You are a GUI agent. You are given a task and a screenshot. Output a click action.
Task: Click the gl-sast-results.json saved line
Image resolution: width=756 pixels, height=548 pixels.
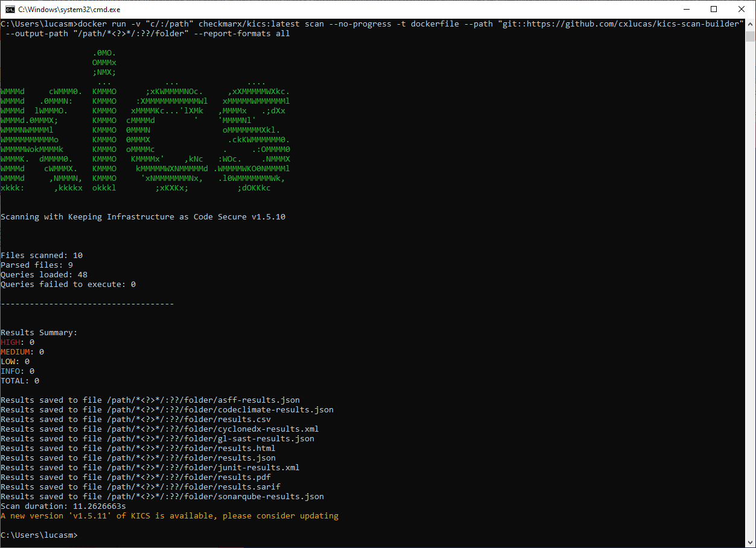pos(157,439)
